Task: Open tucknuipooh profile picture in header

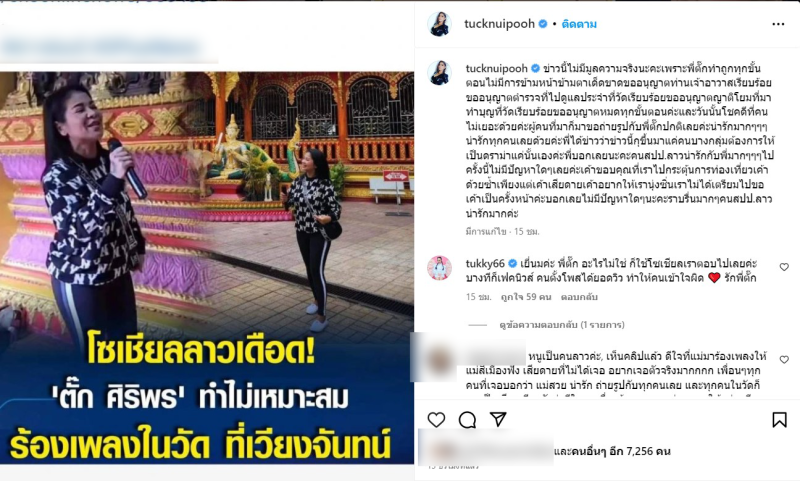Action: pos(439,24)
